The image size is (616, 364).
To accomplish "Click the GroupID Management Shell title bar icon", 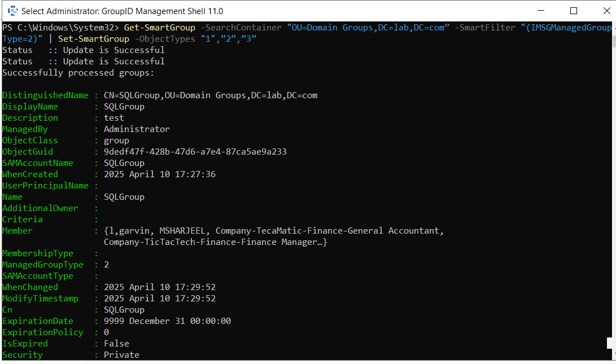I will 12,10.
